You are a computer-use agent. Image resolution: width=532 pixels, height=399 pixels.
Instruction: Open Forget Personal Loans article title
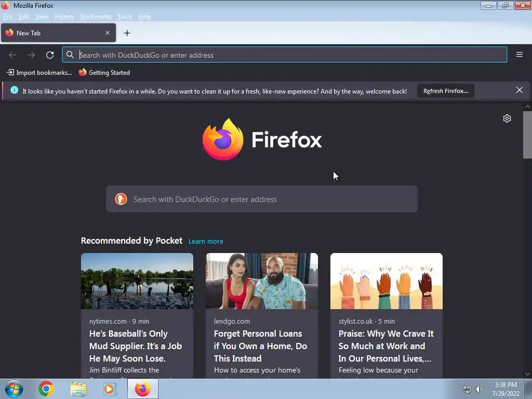coord(260,346)
